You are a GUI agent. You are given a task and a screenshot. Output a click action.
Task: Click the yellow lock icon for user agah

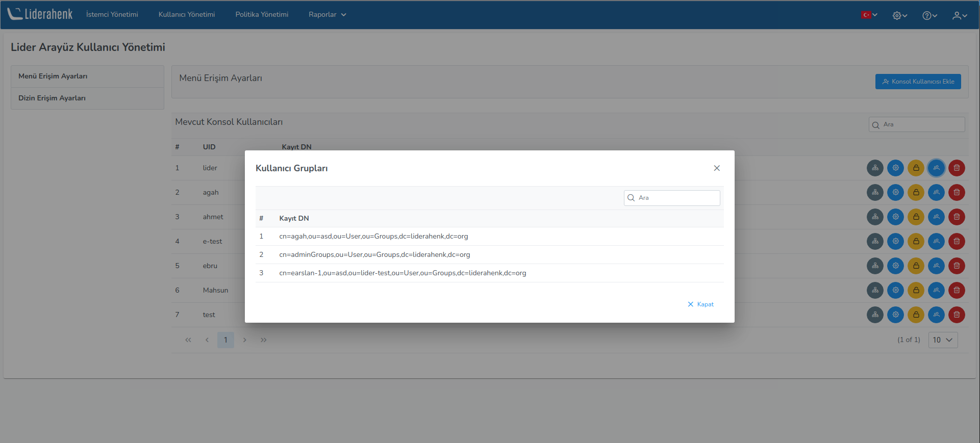pos(916,192)
